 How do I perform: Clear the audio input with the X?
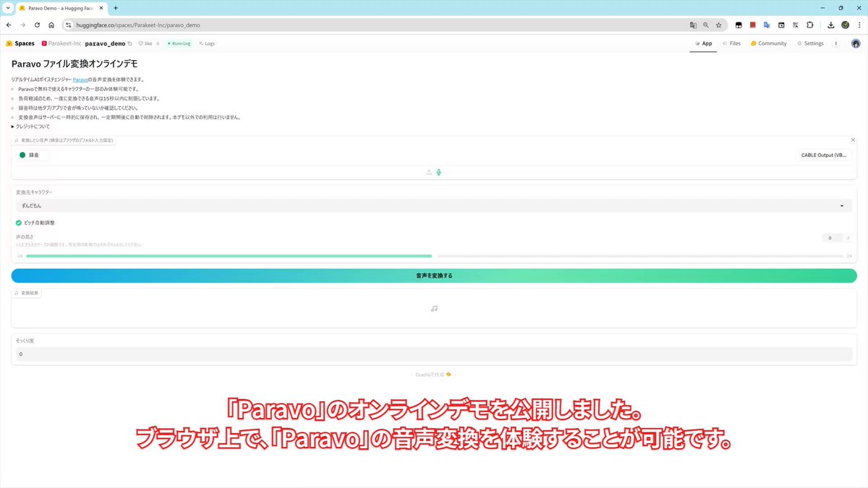tap(853, 140)
